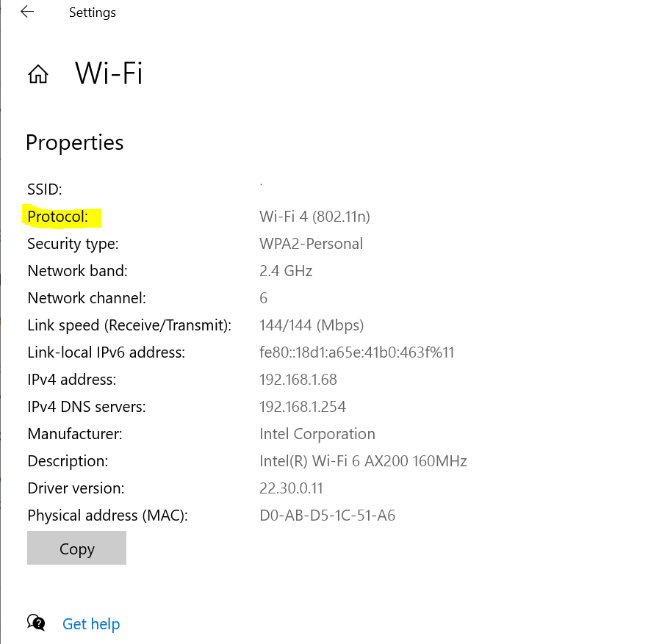Image resolution: width=662 pixels, height=644 pixels.
Task: Click the Get help chat icon
Action: pyautogui.click(x=36, y=623)
